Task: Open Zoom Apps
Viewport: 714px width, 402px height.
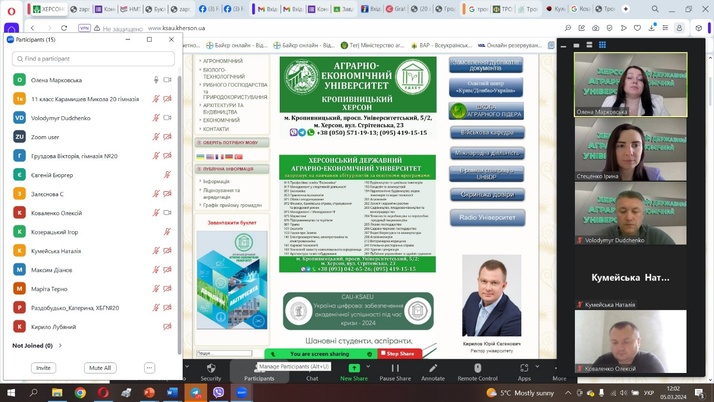Action: pyautogui.click(x=524, y=372)
